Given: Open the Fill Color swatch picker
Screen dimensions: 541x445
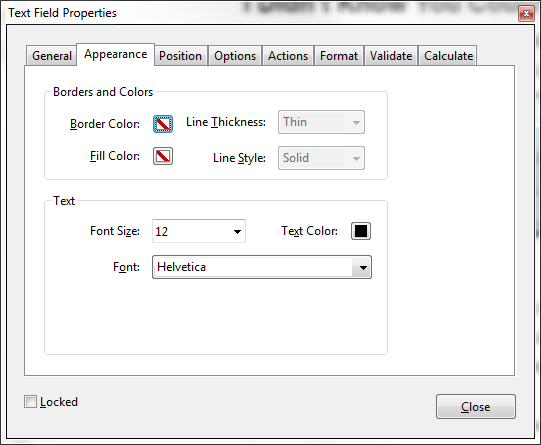Looking at the screenshot, I should (163, 156).
